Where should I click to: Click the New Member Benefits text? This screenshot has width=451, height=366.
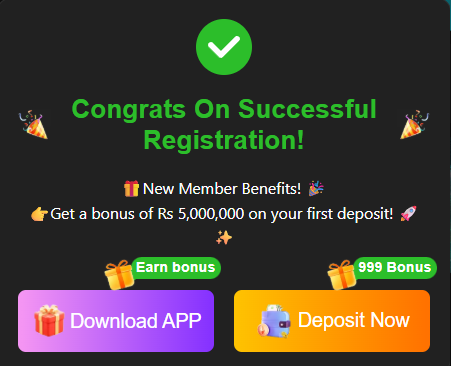tap(222, 189)
